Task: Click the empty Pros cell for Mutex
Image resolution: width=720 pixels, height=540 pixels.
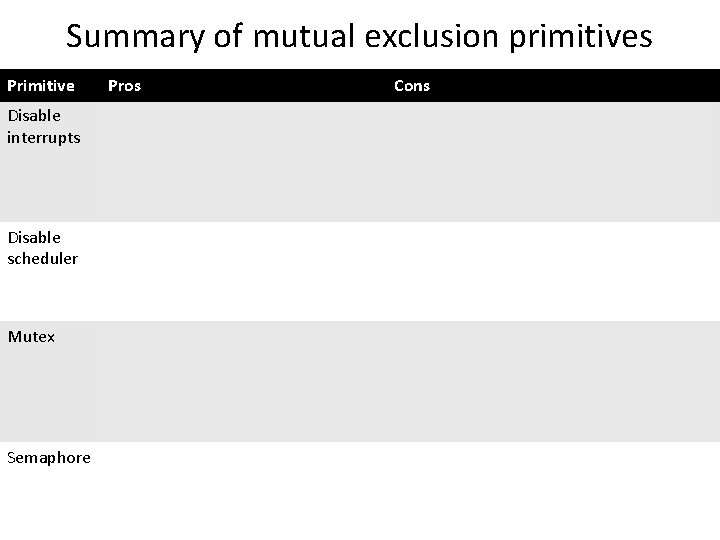Action: point(240,381)
